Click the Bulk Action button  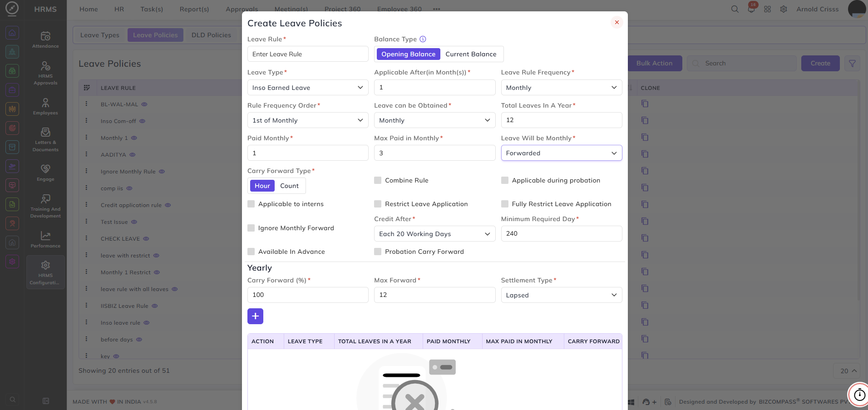[654, 64]
